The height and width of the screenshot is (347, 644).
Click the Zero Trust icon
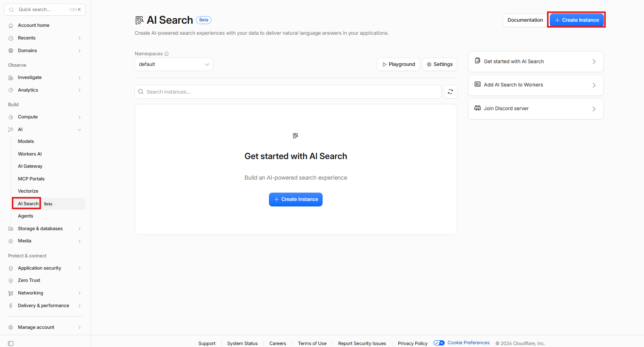(11, 281)
